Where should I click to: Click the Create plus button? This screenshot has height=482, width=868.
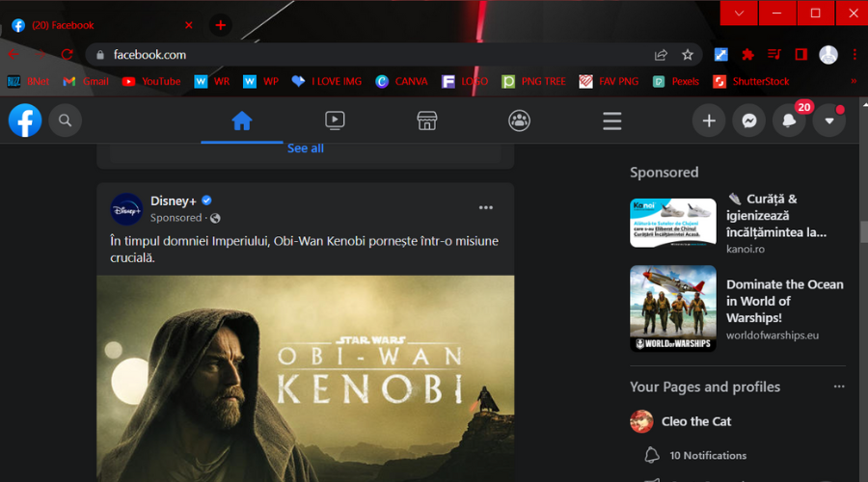(x=709, y=120)
